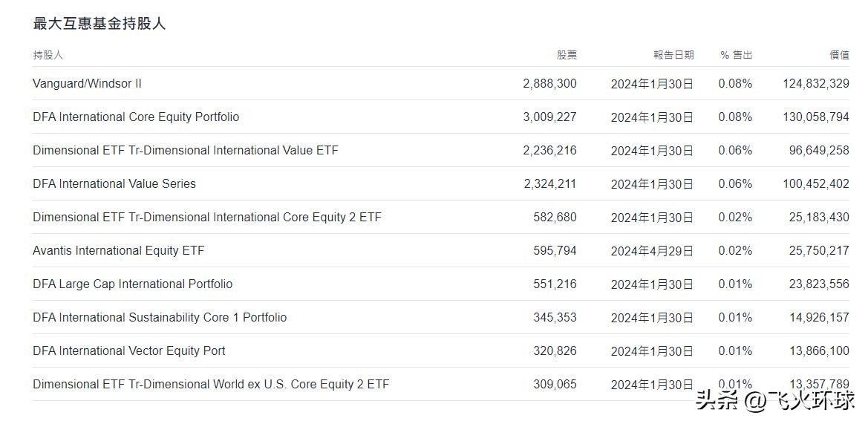
Task: Open Avantis International Equity ETF row
Action: pyautogui.click(x=440, y=250)
